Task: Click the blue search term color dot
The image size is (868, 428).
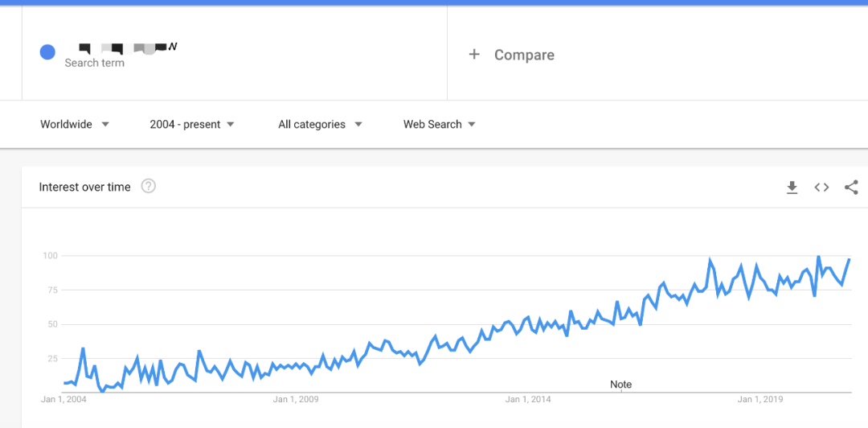Action: click(47, 52)
